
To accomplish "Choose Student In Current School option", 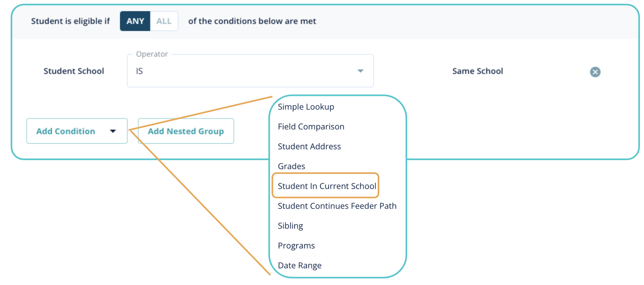I will click(327, 186).
